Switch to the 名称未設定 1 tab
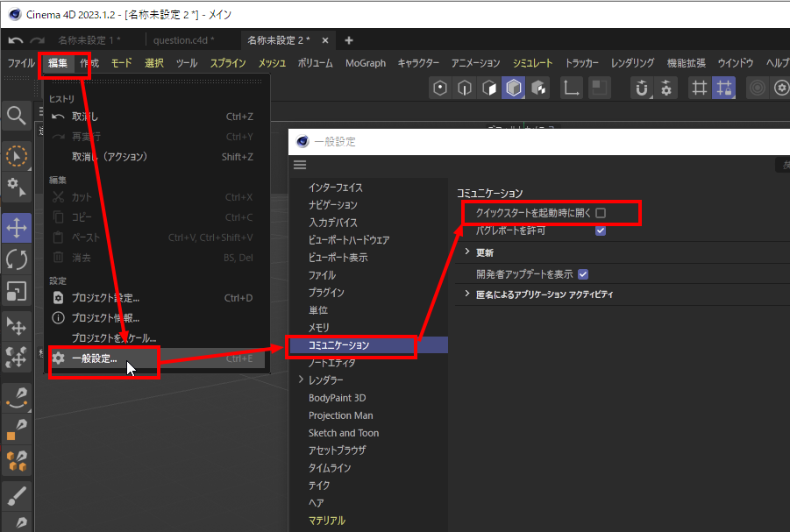Viewport: 790px width, 532px height. [89, 40]
